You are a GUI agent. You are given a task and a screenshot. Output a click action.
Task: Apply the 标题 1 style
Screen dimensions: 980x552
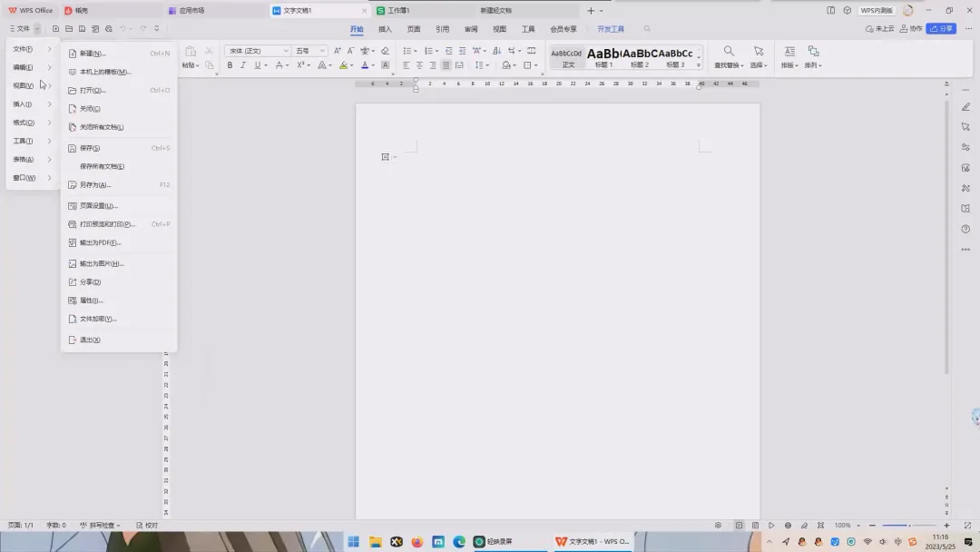coord(603,57)
